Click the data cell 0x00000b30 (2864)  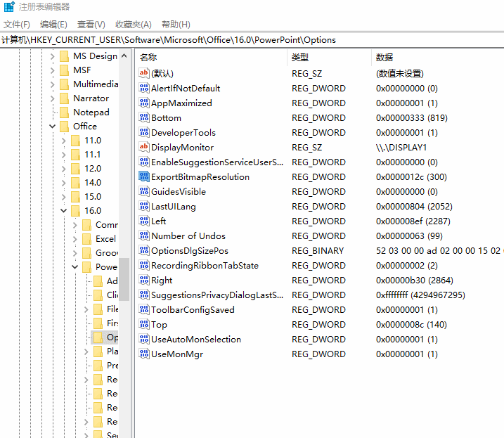(x=415, y=280)
